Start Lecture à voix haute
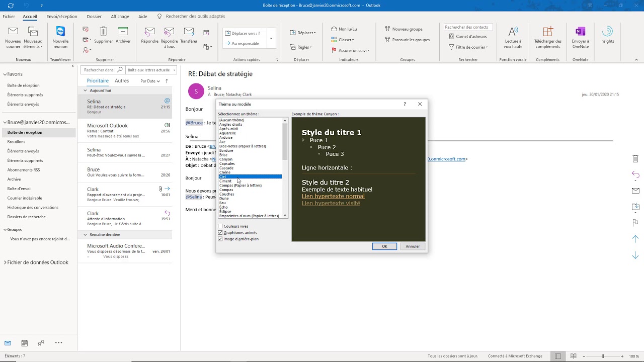Viewport: 644px width, 362px height. coord(513,37)
